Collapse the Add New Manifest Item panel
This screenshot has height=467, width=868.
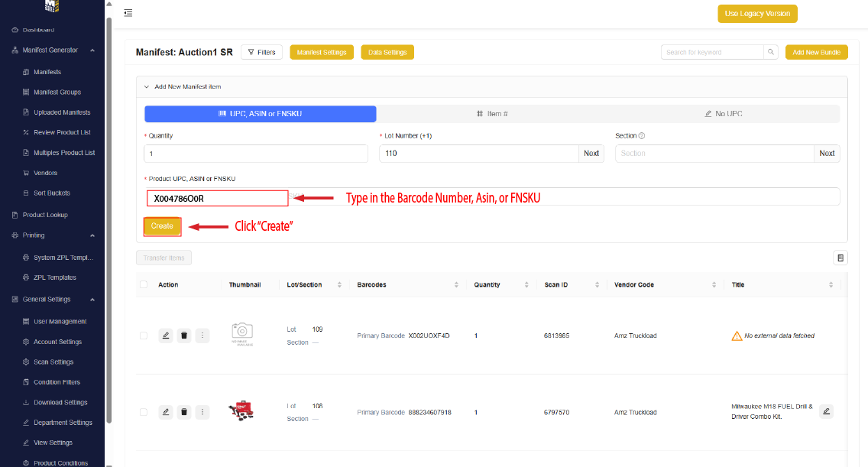[x=147, y=87]
